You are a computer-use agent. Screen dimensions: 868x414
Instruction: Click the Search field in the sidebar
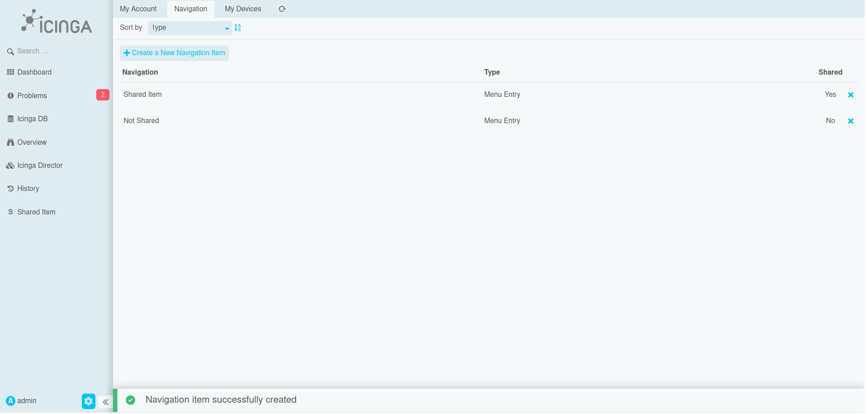pyautogui.click(x=45, y=51)
